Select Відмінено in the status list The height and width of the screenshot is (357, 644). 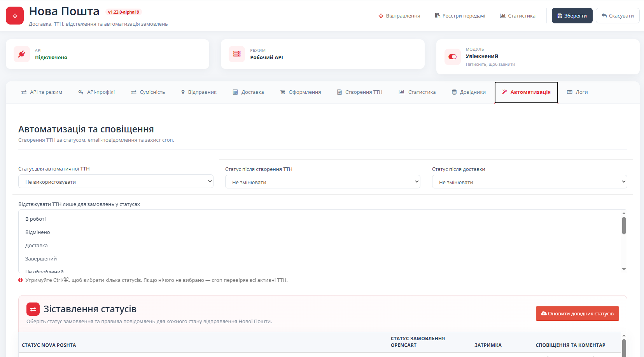tap(320, 232)
